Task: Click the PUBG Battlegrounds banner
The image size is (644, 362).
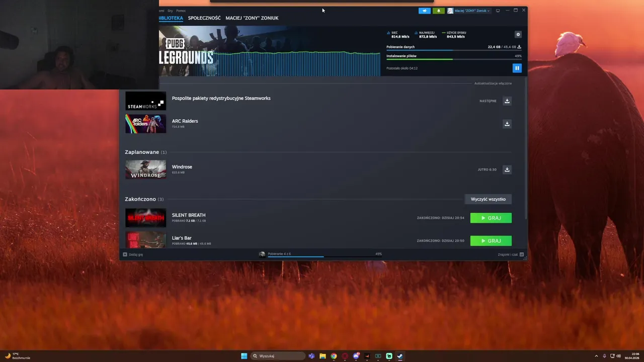Action: click(269, 51)
